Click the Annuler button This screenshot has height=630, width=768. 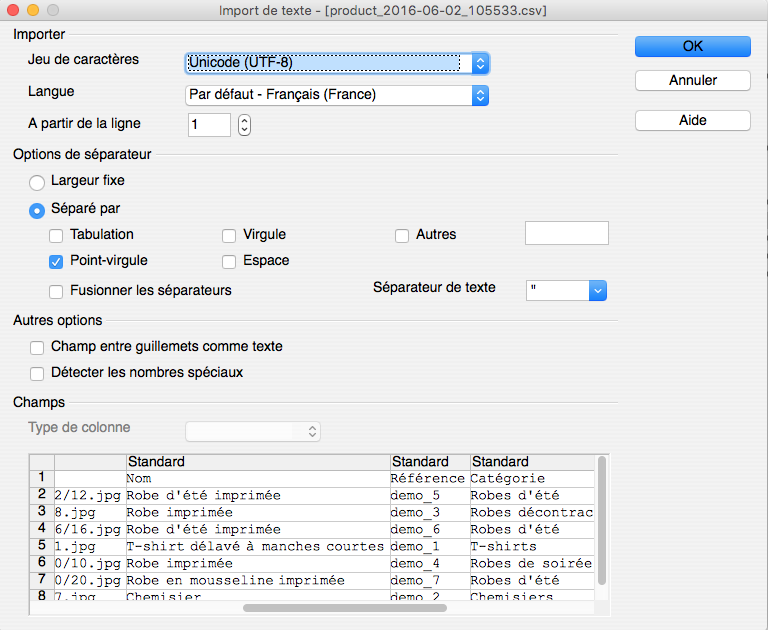click(x=693, y=80)
